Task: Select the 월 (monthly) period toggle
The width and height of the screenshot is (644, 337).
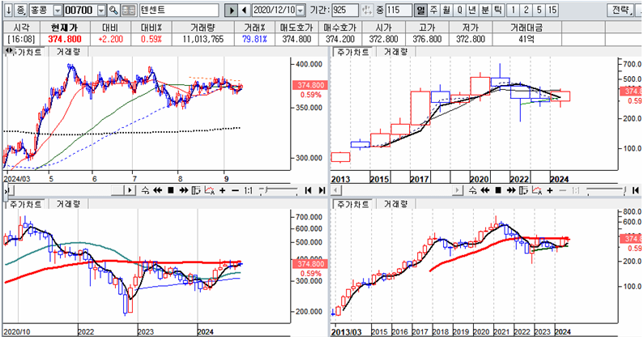Action: 446,11
